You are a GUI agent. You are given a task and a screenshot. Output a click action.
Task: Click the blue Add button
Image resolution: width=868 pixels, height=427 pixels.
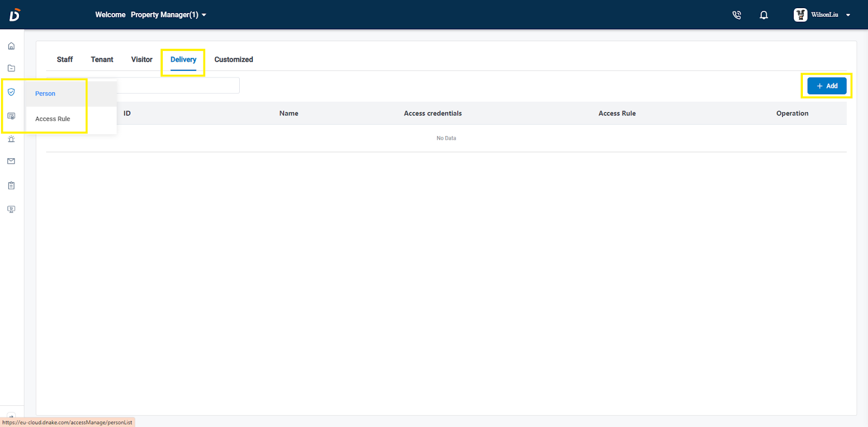pos(826,86)
